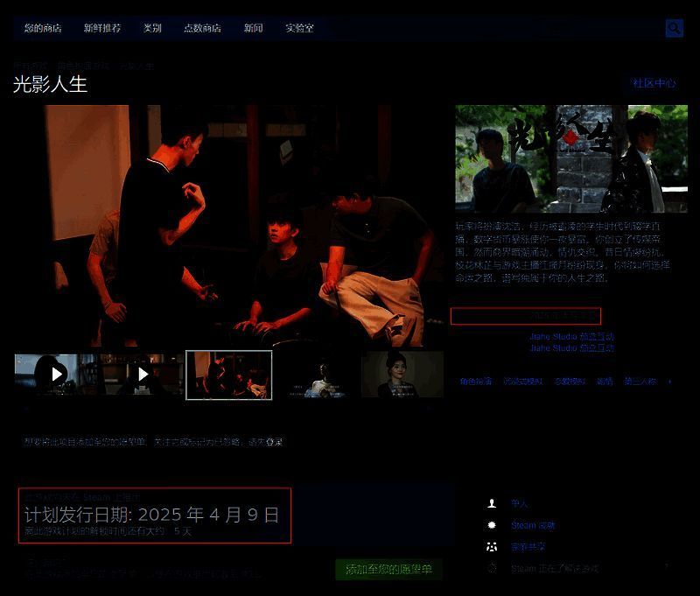Select the woman portrait screenshot thumbnail
The height and width of the screenshot is (596, 700).
402,375
